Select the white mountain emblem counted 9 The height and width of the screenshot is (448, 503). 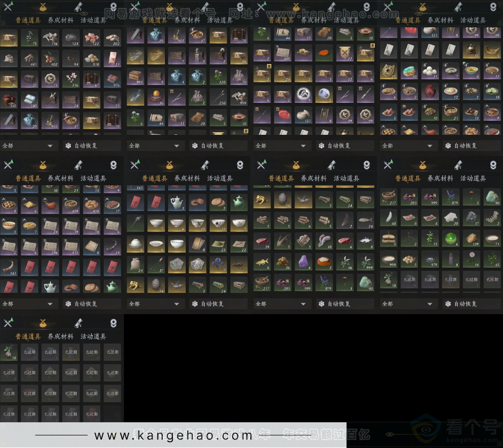pos(303,94)
